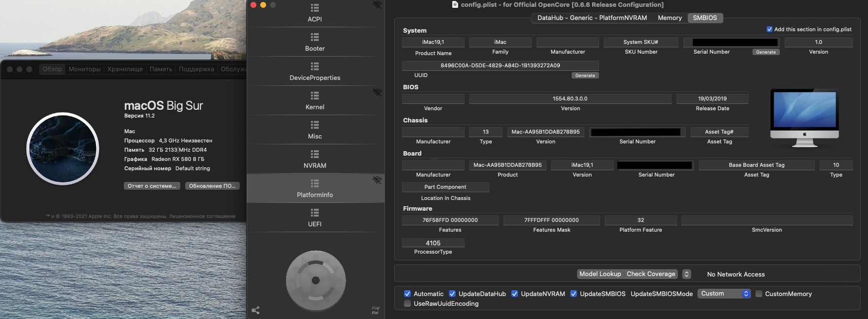The image size is (868, 319).
Task: Click the UUID field
Action: tap(500, 65)
